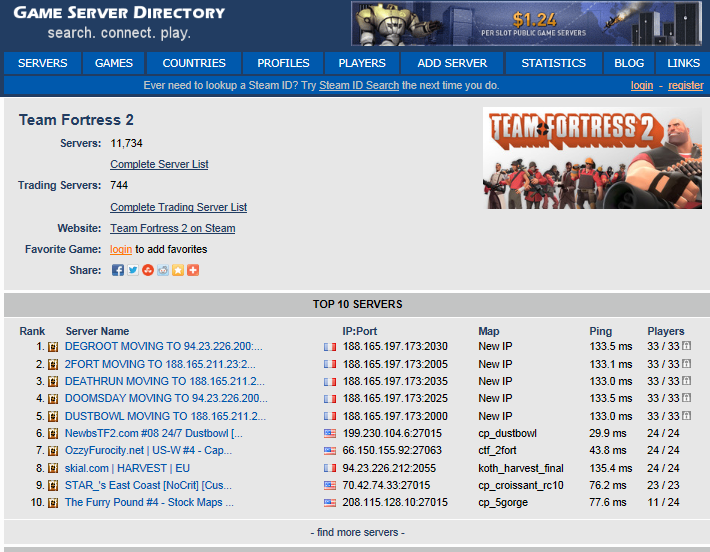Image resolution: width=710 pixels, height=552 pixels.
Task: Click game icon beside NewbsTF2.com server
Action: coord(53,434)
